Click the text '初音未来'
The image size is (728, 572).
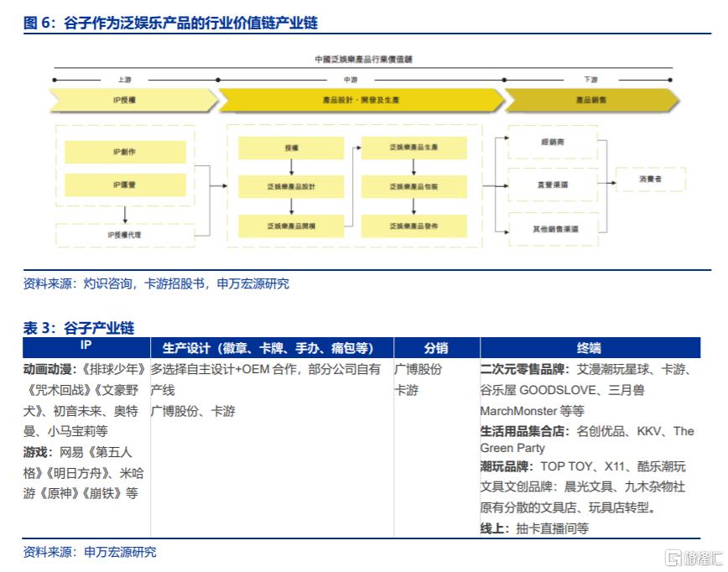[x=77, y=411]
